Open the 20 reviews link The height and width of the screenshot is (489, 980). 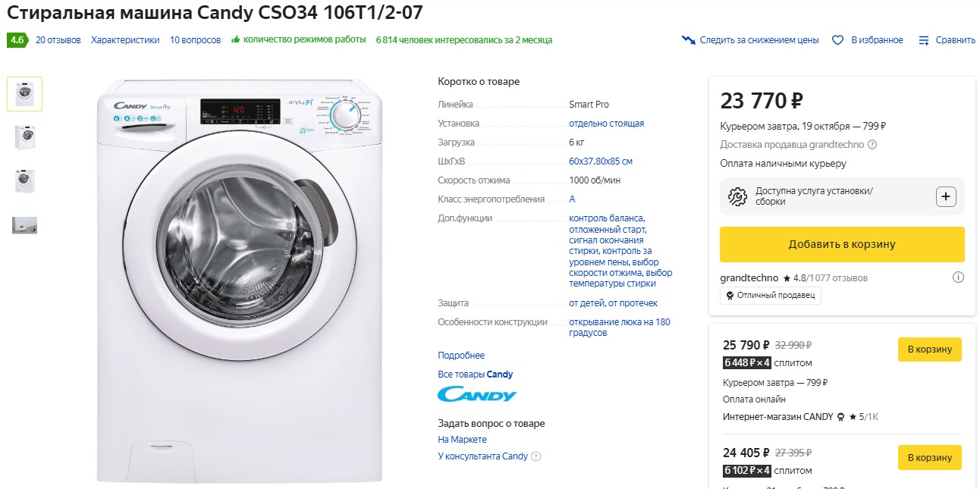58,40
